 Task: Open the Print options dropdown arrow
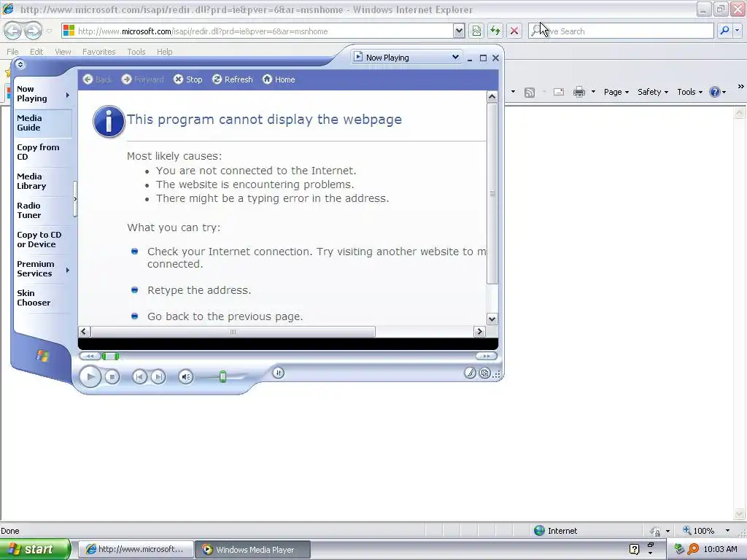pyautogui.click(x=593, y=92)
